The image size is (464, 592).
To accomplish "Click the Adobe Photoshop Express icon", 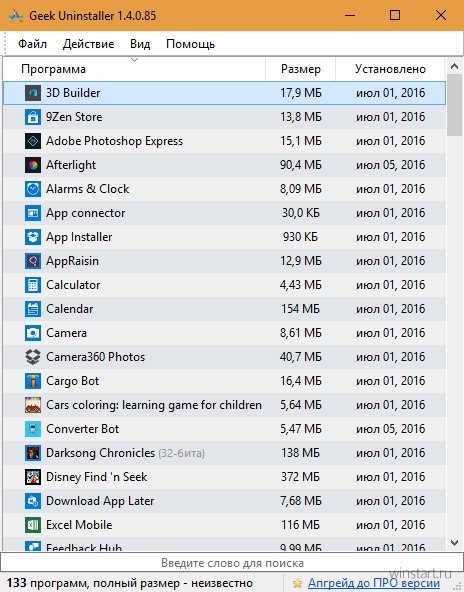I will click(x=33, y=141).
